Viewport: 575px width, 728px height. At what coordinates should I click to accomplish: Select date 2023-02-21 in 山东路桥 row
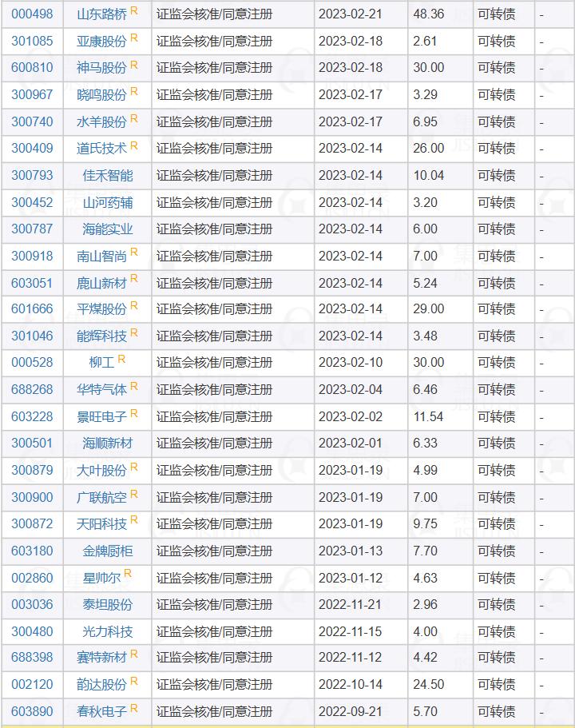[x=351, y=14]
